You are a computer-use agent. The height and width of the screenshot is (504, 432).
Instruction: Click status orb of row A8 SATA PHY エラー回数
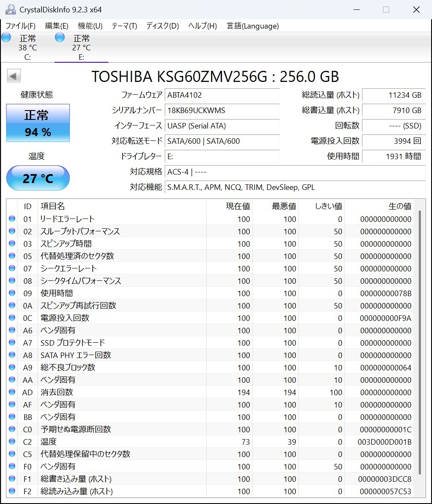click(x=12, y=355)
